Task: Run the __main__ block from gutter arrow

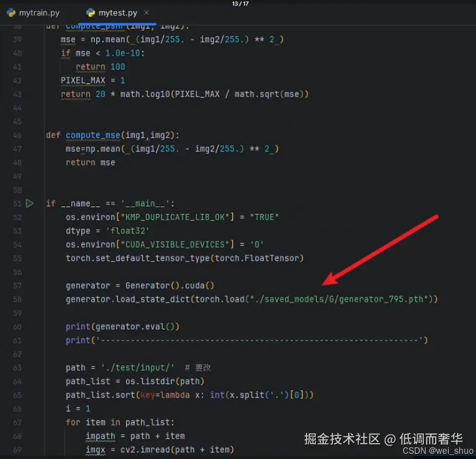Action: click(30, 203)
